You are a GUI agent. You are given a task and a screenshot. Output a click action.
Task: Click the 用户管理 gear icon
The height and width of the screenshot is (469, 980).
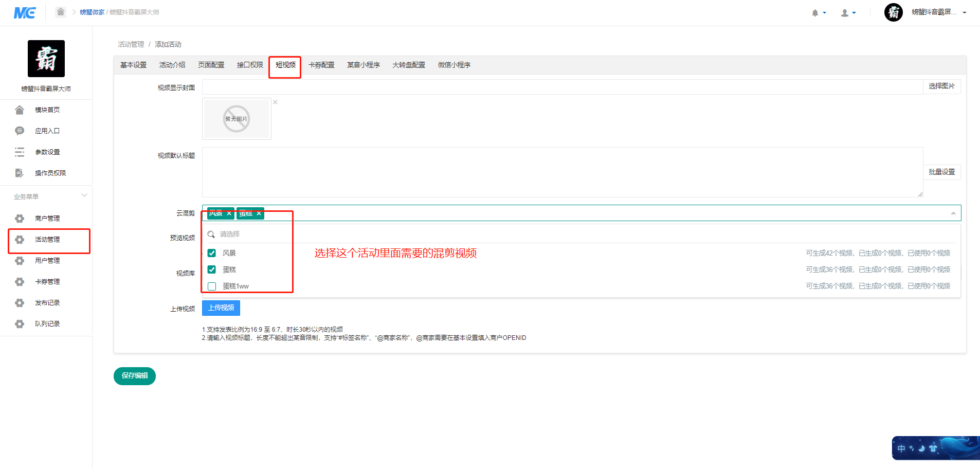pos(20,260)
